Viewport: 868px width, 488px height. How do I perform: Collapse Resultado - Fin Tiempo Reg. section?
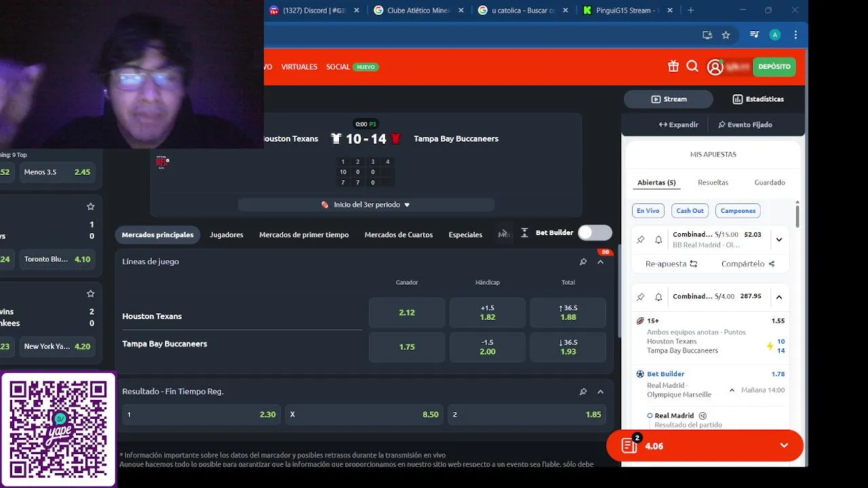[x=600, y=392]
